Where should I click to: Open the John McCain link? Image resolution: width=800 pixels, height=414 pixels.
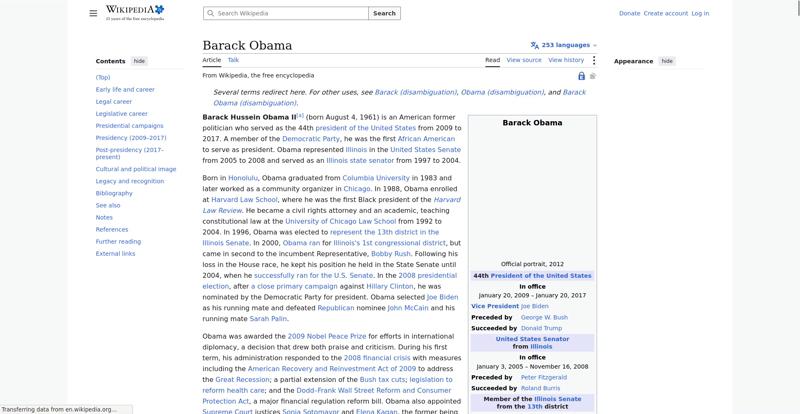[408, 308]
